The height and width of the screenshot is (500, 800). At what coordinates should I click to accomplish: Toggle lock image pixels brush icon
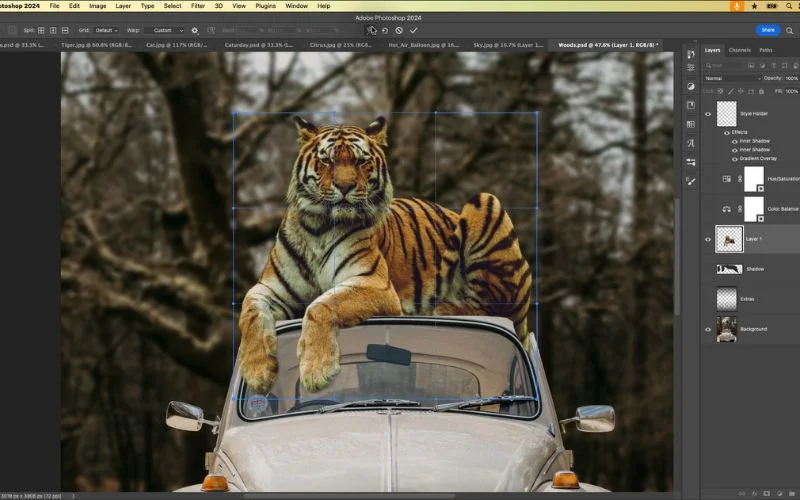point(731,91)
